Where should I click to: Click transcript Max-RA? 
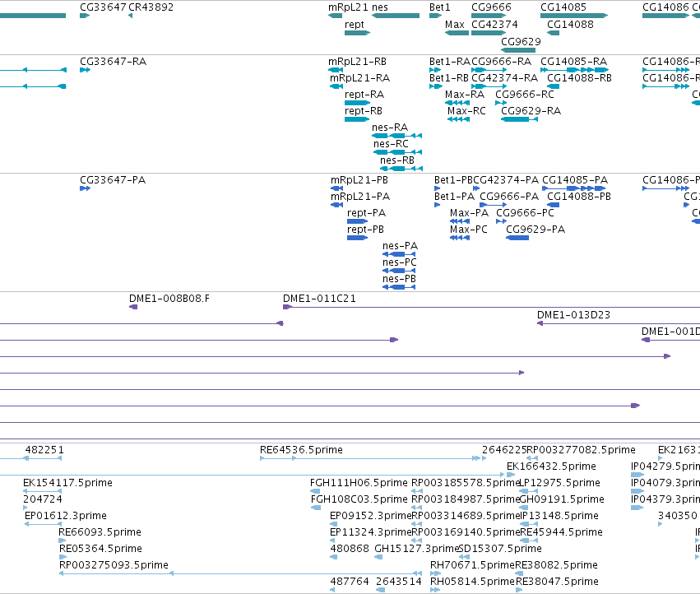[457, 103]
